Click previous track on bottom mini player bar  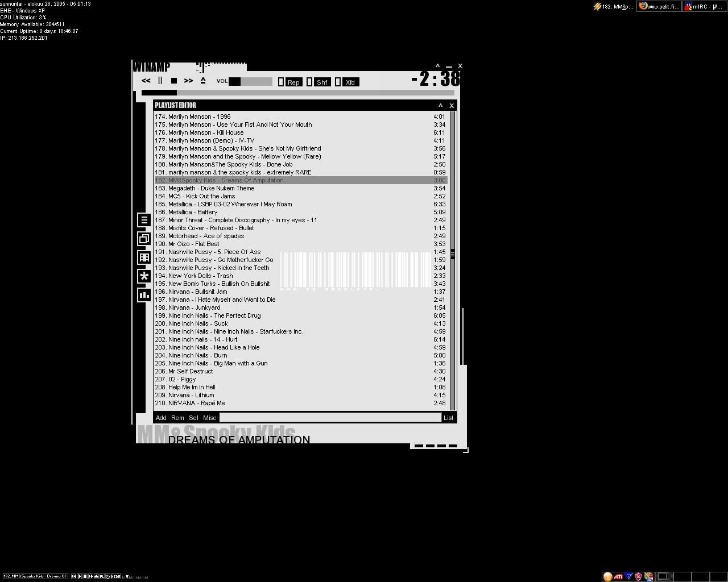pyautogui.click(x=74, y=576)
